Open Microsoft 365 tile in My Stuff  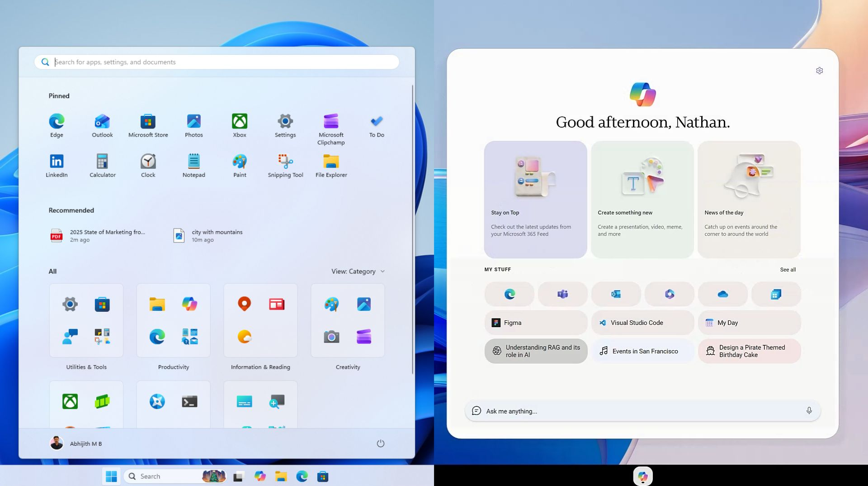click(670, 294)
